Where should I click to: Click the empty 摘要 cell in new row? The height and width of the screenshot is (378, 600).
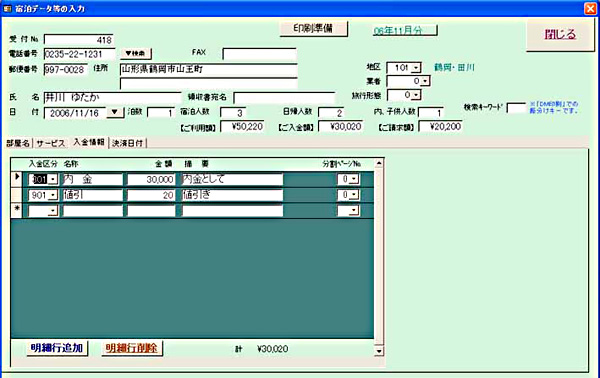pos(232,210)
